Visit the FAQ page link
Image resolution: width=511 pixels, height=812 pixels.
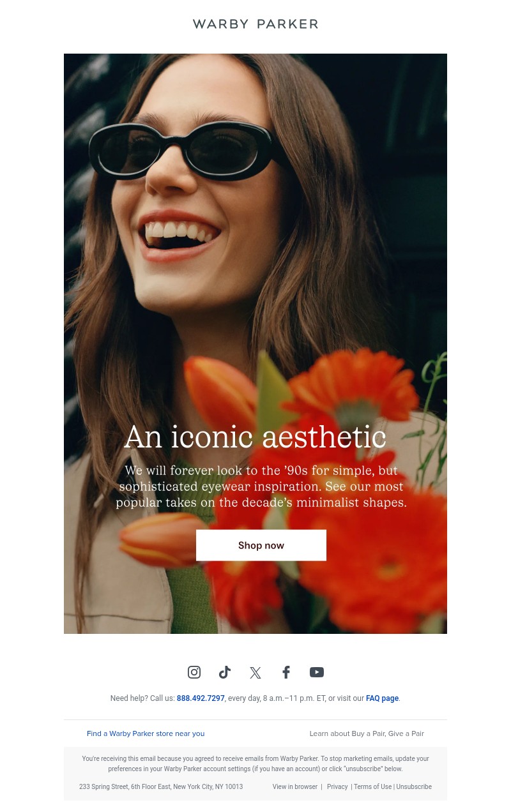tap(382, 698)
